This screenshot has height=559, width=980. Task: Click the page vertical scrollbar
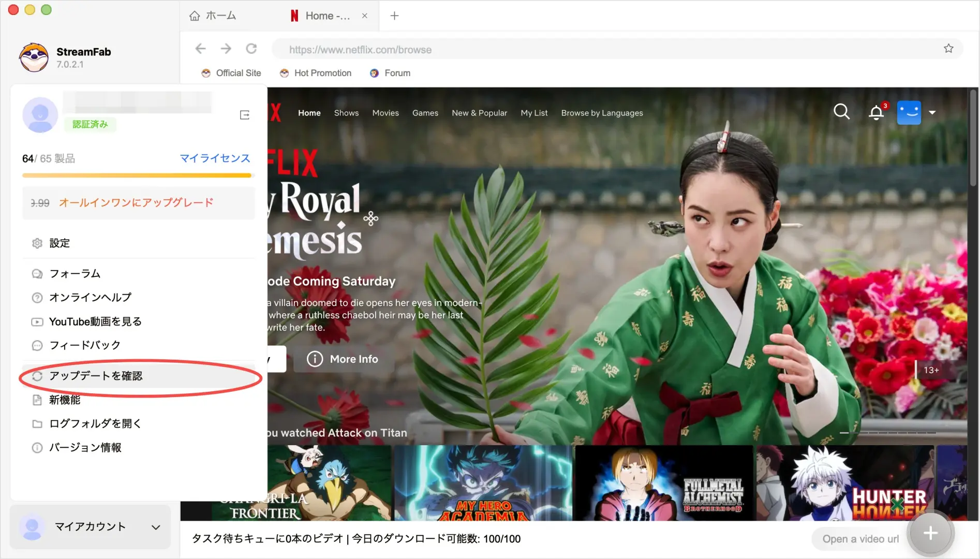(x=973, y=138)
